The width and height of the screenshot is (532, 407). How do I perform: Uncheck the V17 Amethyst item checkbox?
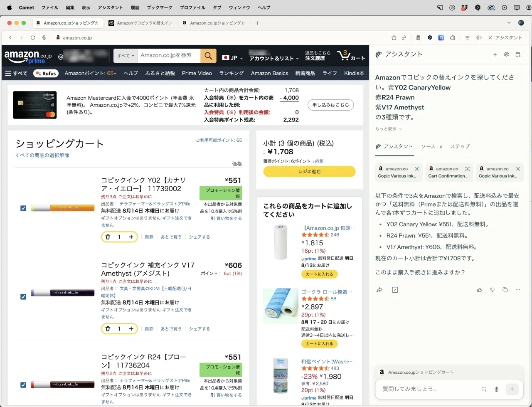click(x=23, y=296)
